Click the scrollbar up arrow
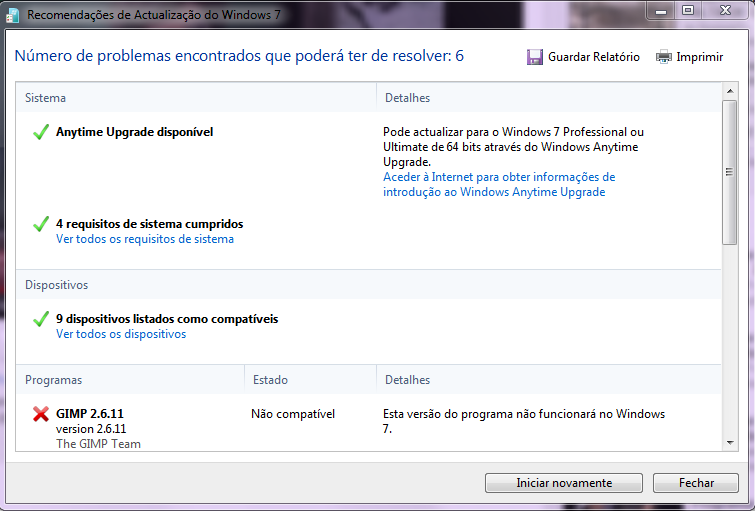 [729, 92]
